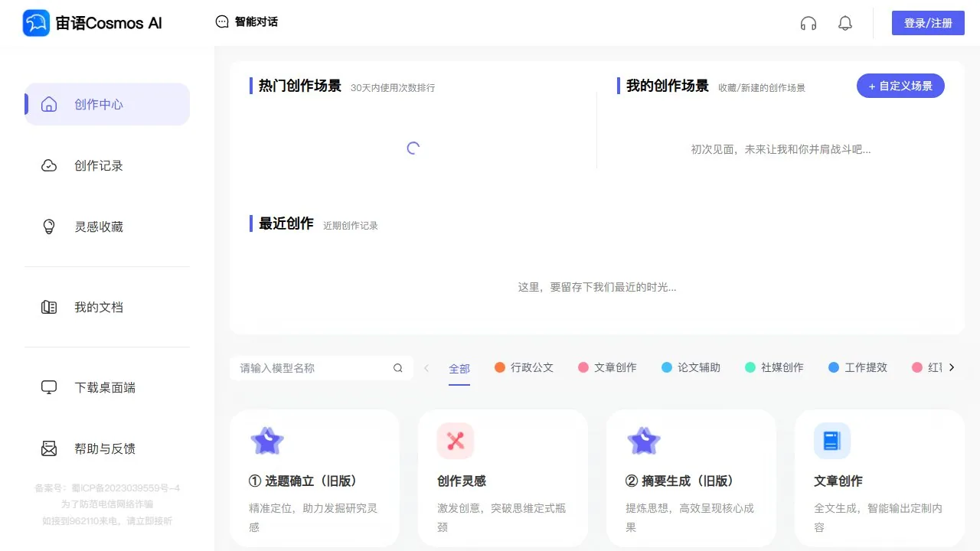Select the 论文辅助 category tab
980x551 pixels.
691,367
